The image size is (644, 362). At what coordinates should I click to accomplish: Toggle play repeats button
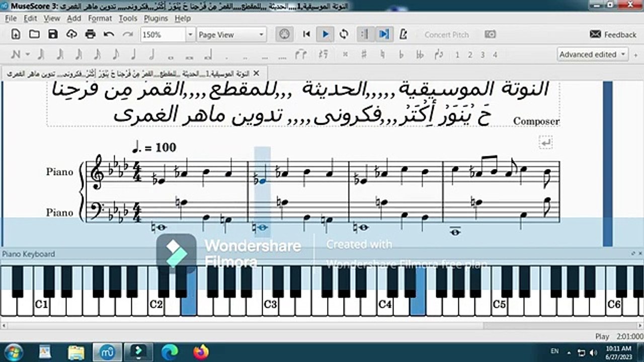point(365,34)
